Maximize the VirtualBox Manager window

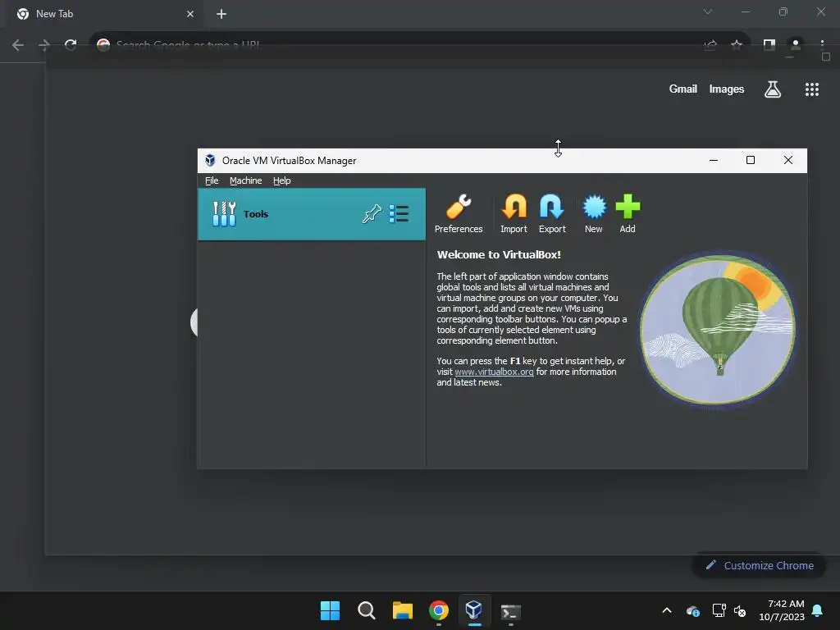click(751, 160)
